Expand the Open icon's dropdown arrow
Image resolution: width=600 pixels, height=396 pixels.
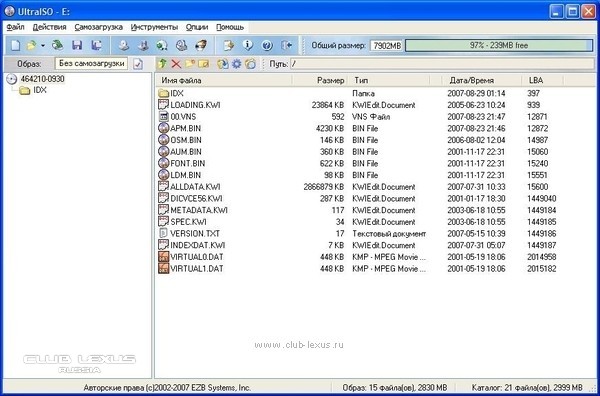42,46
